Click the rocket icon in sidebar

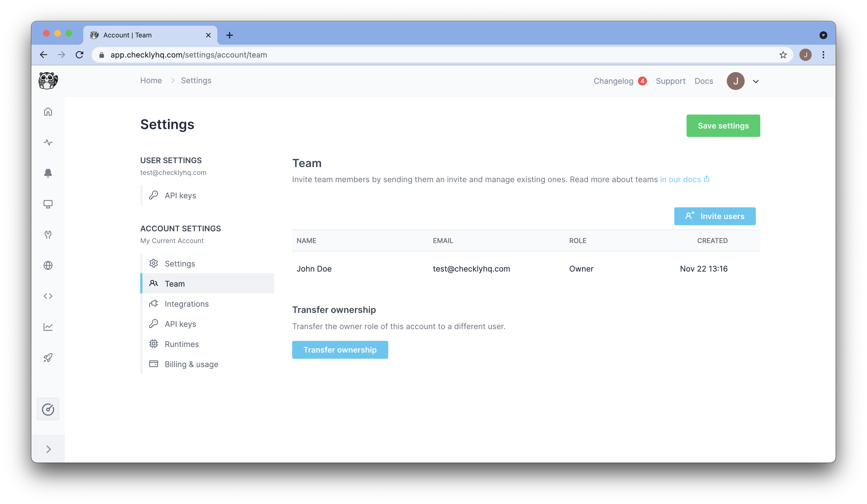click(48, 358)
